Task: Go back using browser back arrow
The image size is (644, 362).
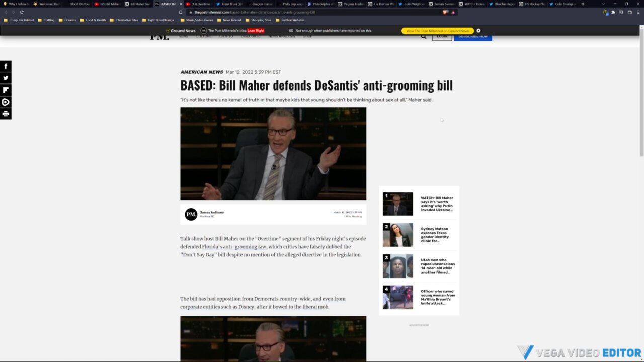Action: (x=6, y=12)
